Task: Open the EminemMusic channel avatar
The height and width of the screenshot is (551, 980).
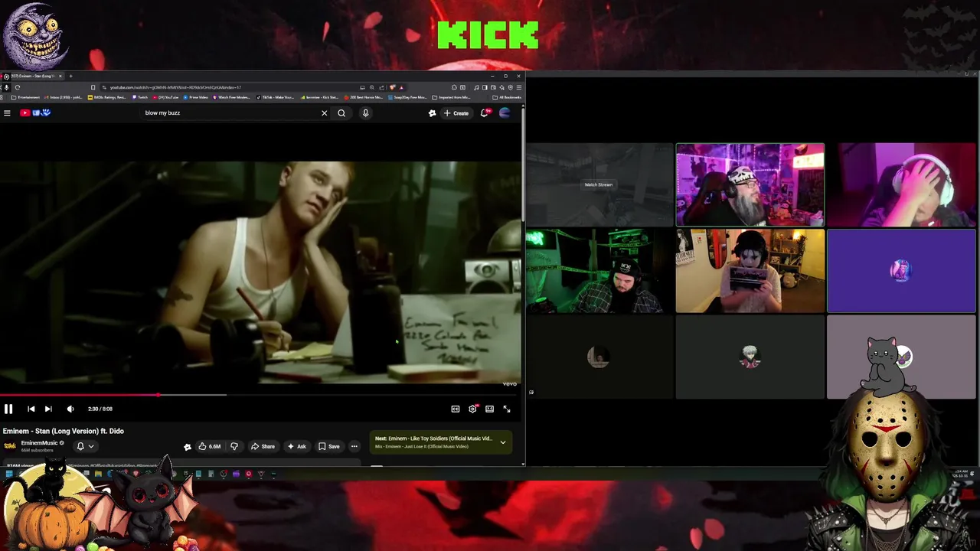Action: point(10,446)
